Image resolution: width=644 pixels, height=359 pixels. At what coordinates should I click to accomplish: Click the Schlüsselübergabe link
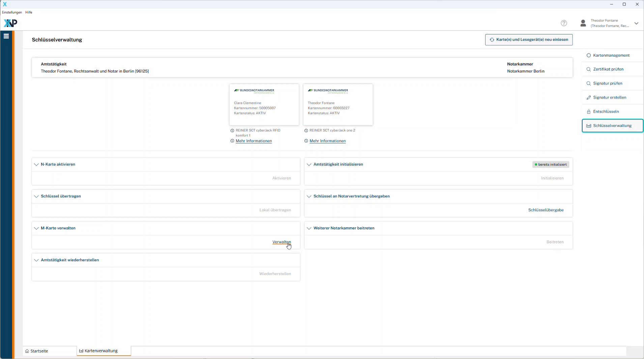(x=546, y=210)
